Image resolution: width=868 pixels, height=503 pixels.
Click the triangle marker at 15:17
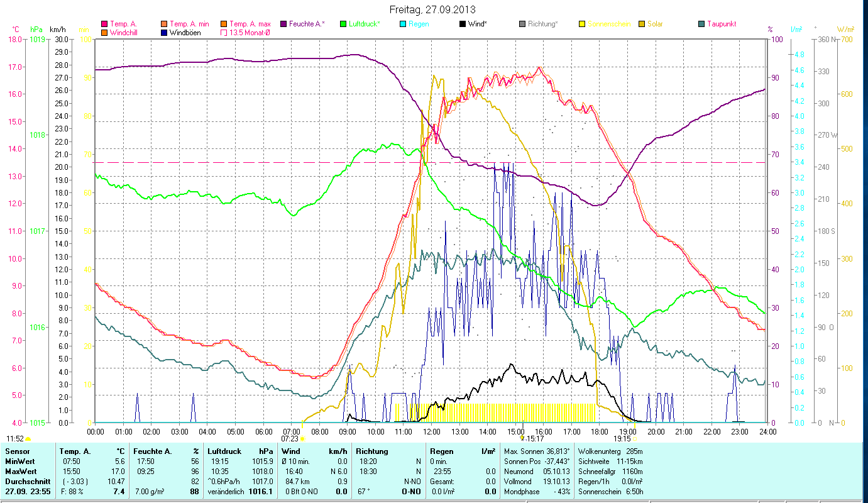tap(522, 438)
